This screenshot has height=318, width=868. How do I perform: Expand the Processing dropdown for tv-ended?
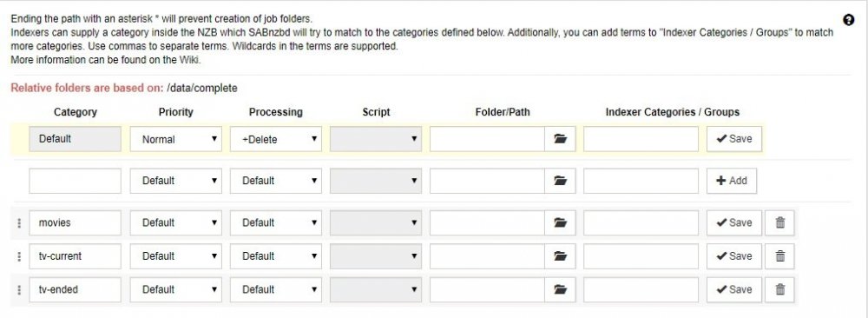pyautogui.click(x=276, y=289)
